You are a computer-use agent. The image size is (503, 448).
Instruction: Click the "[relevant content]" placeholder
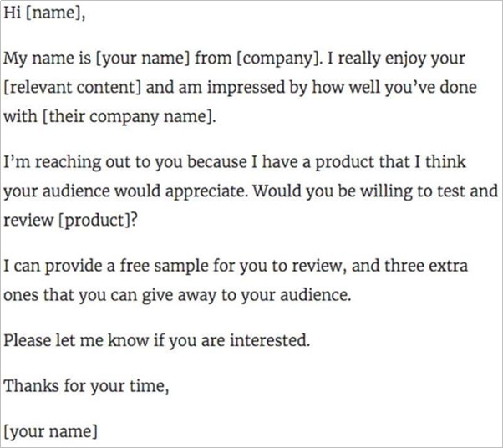point(72,87)
